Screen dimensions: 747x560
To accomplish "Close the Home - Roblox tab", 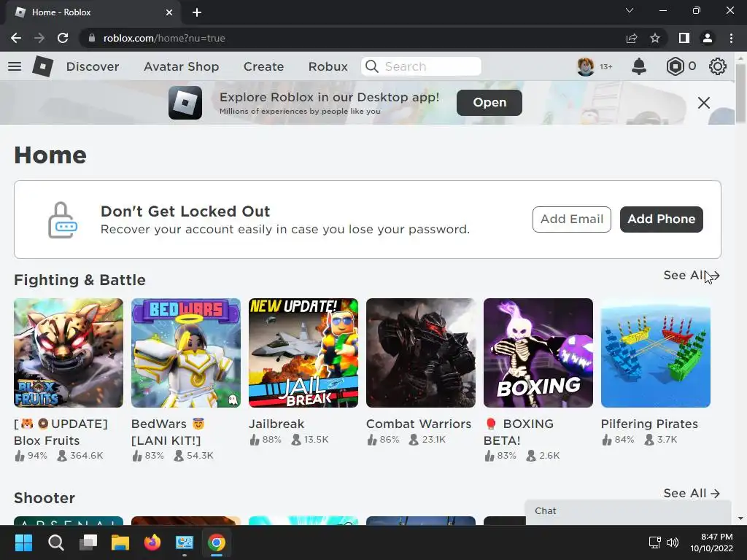I will pyautogui.click(x=169, y=12).
